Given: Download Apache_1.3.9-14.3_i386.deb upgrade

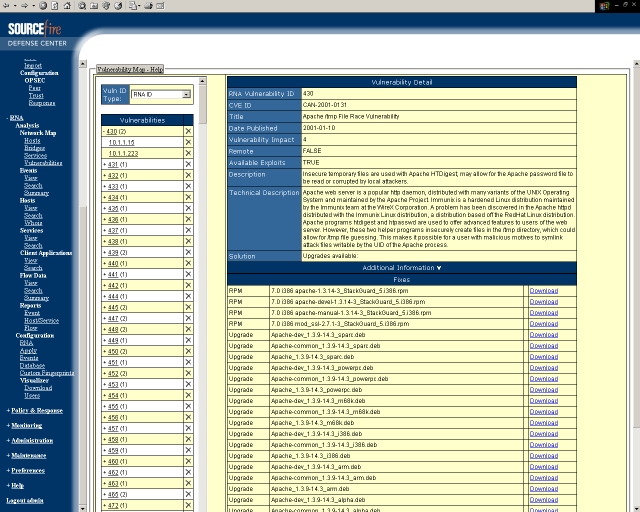Looking at the screenshot, I should (x=544, y=456).
